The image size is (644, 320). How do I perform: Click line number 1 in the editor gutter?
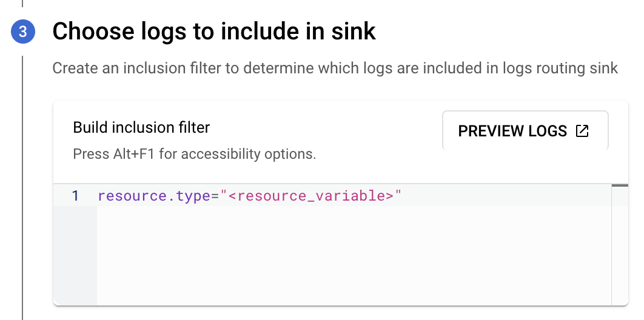(76, 196)
